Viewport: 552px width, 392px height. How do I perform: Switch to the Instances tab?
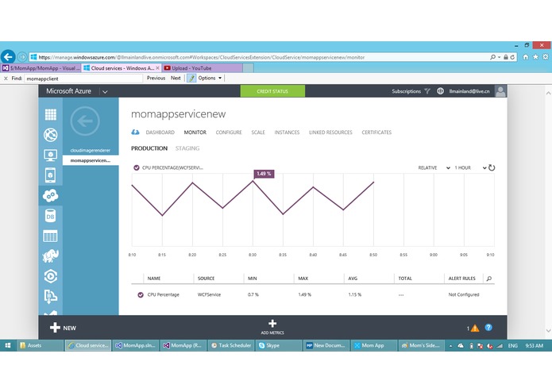(x=287, y=133)
